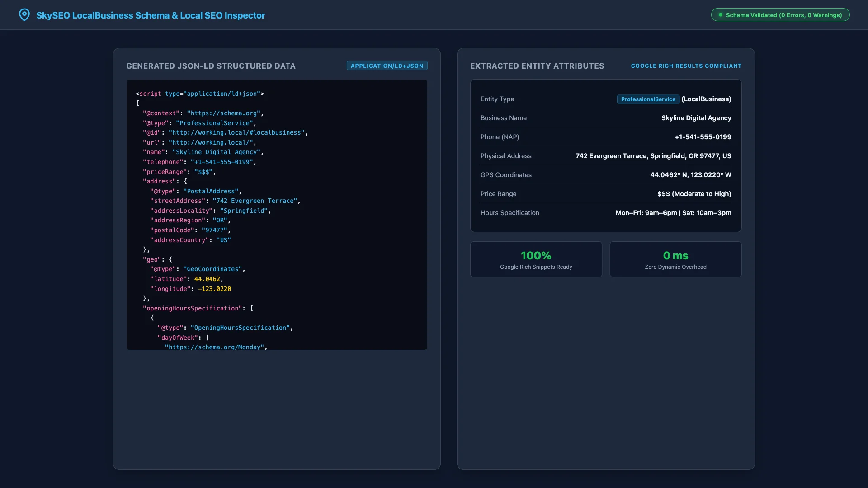Click the "addressRegion" OR code line
The image size is (868, 488).
(x=190, y=220)
